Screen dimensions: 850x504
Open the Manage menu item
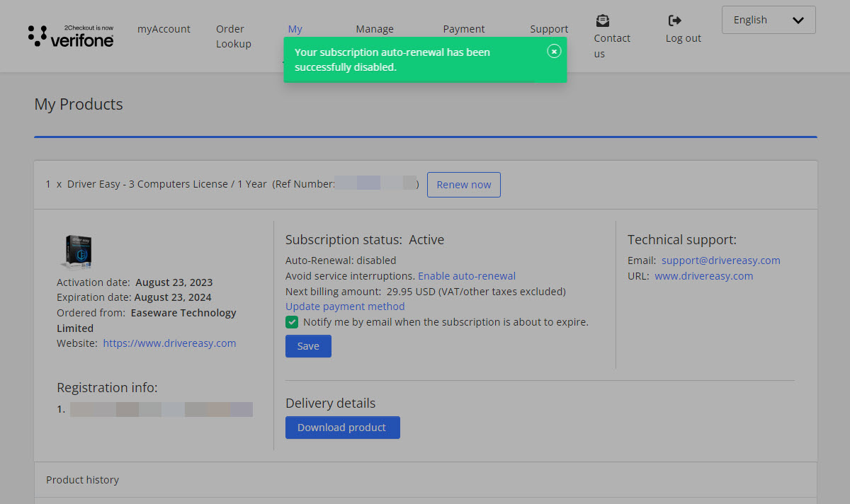click(375, 29)
